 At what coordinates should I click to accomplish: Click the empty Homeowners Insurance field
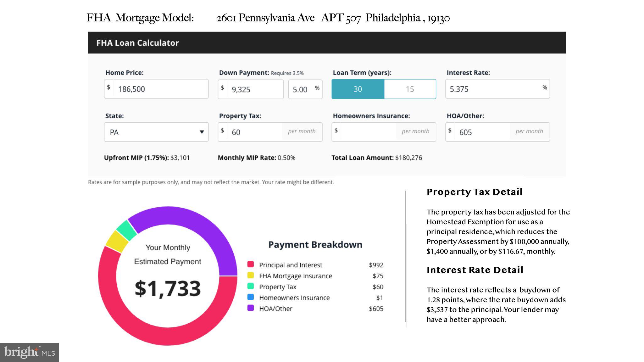384,132
